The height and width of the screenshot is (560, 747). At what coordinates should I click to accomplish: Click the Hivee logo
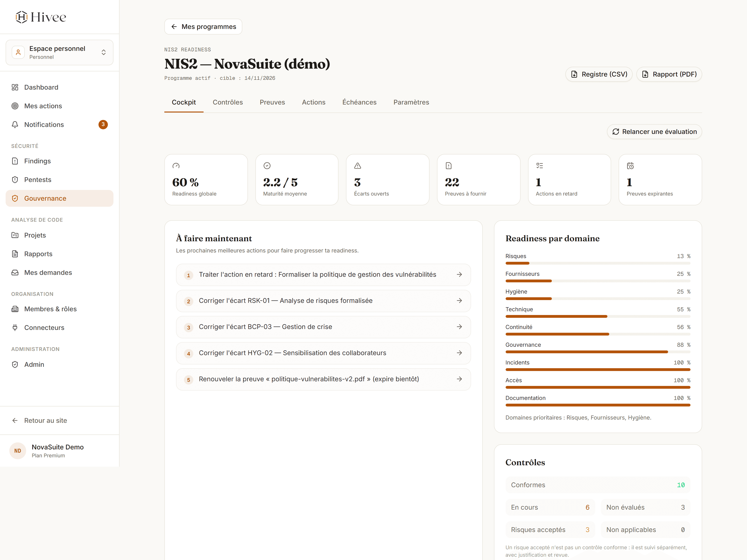(x=41, y=17)
